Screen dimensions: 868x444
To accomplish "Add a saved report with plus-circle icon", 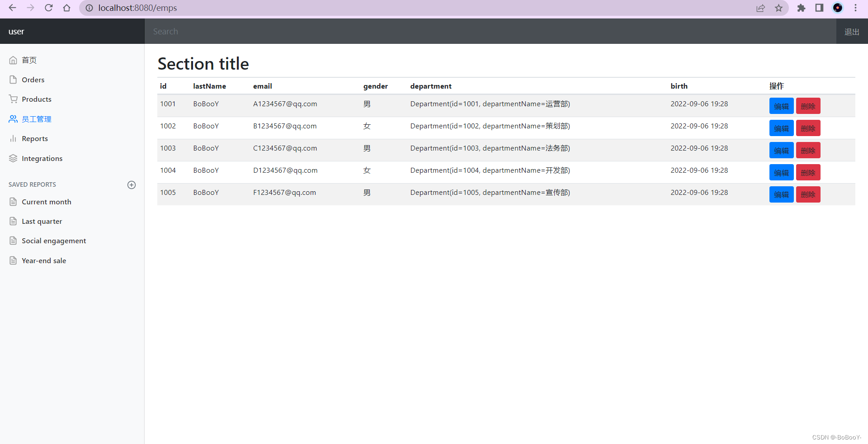I will pyautogui.click(x=132, y=184).
